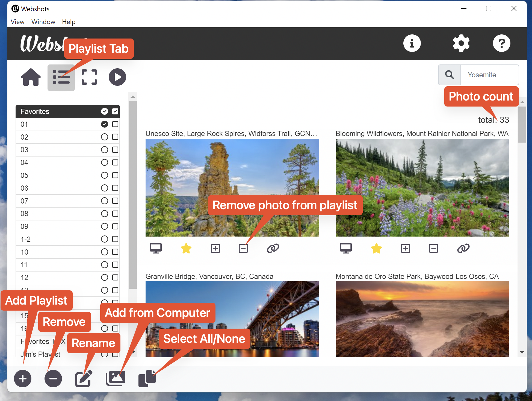Add Blooming Wildflowers photo to a playlist

tap(405, 248)
